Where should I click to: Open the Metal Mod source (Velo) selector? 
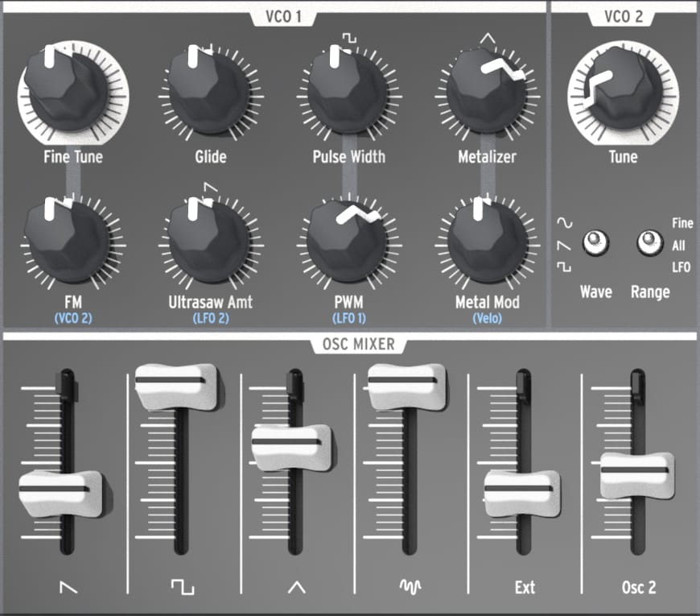[487, 319]
